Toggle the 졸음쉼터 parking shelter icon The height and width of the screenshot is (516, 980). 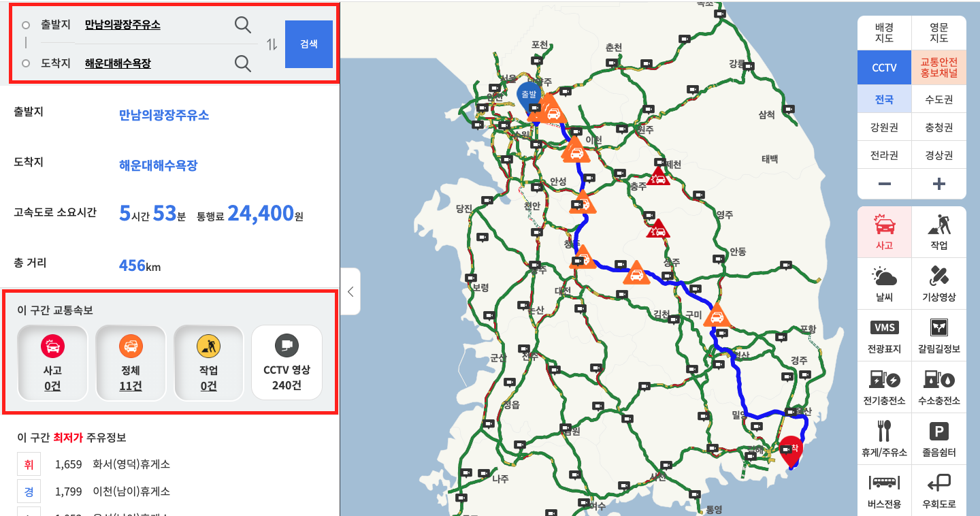pyautogui.click(x=939, y=439)
